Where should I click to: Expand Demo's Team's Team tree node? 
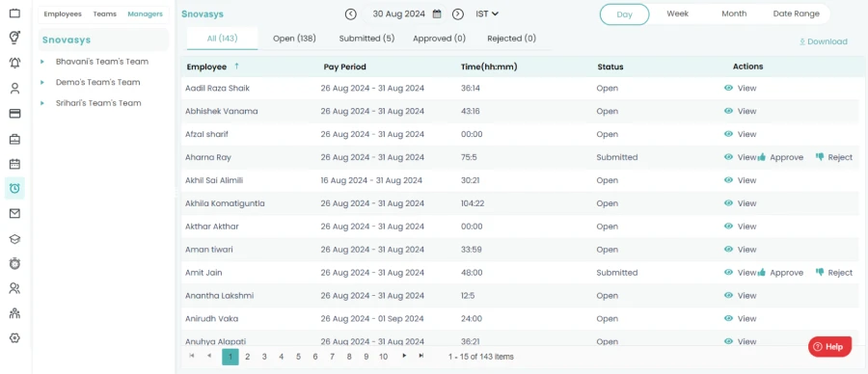pos(42,83)
